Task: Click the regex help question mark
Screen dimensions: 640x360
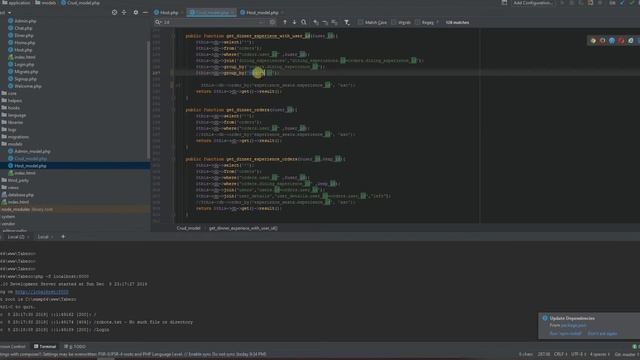Action: pyautogui.click(x=438, y=22)
